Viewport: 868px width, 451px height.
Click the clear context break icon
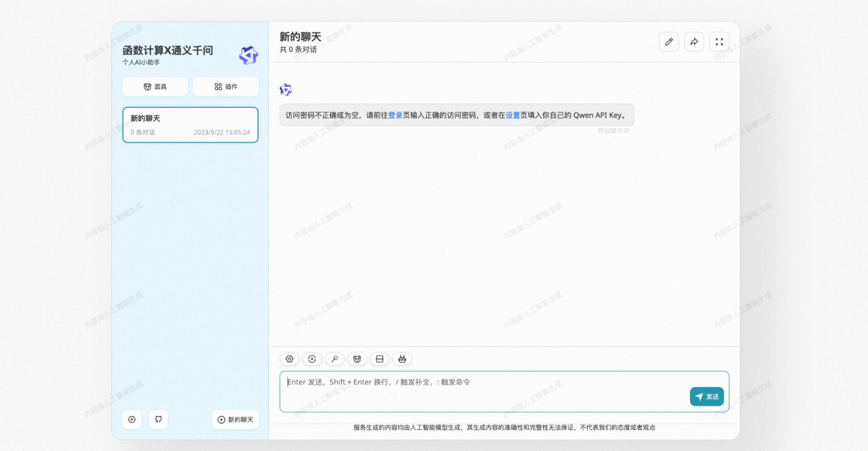tap(380, 359)
